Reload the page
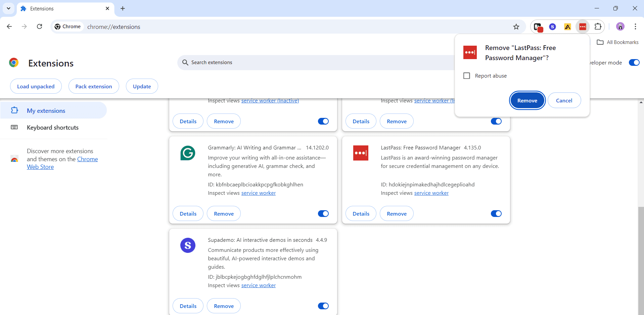The image size is (644, 315). coord(39,27)
